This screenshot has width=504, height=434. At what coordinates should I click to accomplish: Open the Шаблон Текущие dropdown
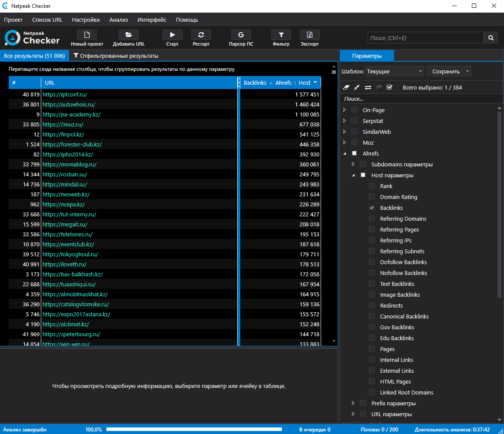[x=395, y=71]
